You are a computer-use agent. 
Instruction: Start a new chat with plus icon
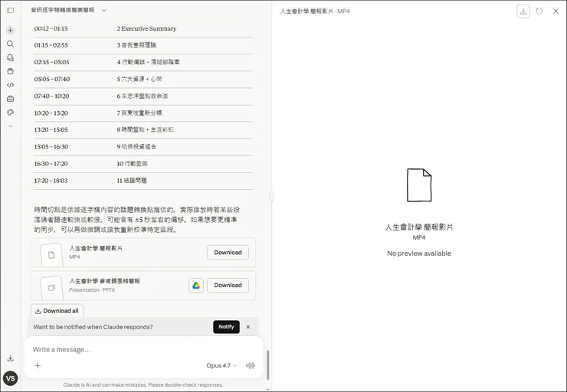(11, 31)
